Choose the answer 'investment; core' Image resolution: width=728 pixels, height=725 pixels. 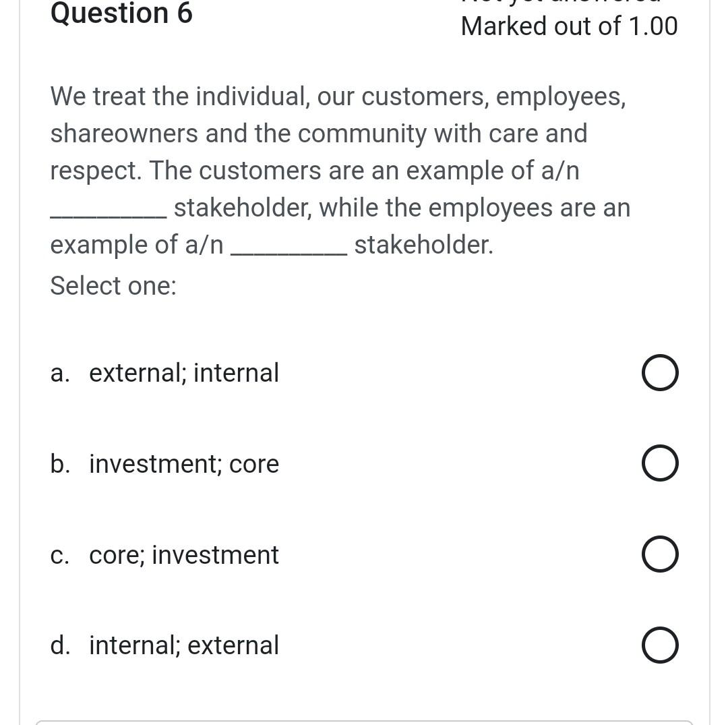(659, 463)
